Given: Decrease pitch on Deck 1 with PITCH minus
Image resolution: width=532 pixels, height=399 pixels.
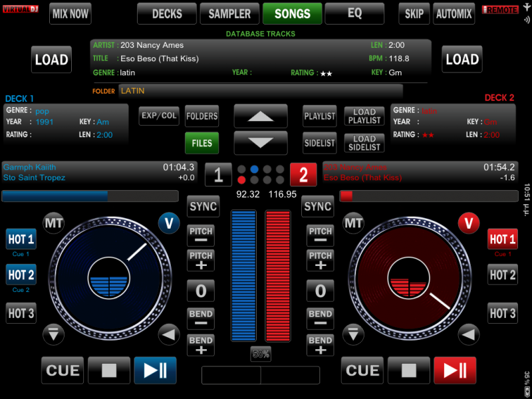Looking at the screenshot, I should [201, 235].
